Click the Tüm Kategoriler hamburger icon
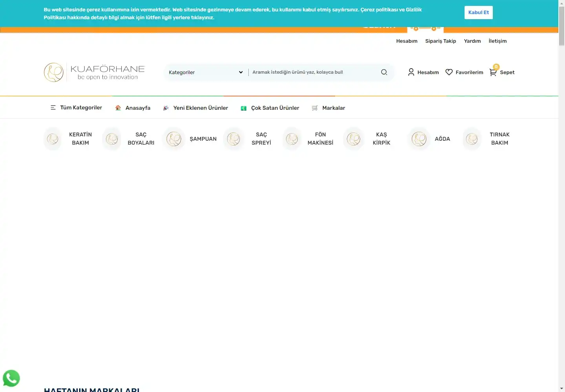 [x=53, y=107]
